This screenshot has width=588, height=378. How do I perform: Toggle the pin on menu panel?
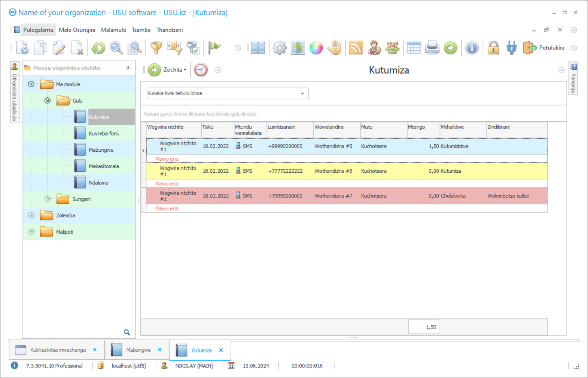tap(128, 68)
